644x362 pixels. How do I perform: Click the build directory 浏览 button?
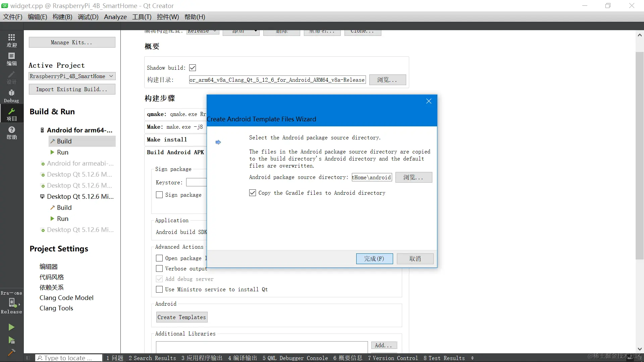pos(387,80)
